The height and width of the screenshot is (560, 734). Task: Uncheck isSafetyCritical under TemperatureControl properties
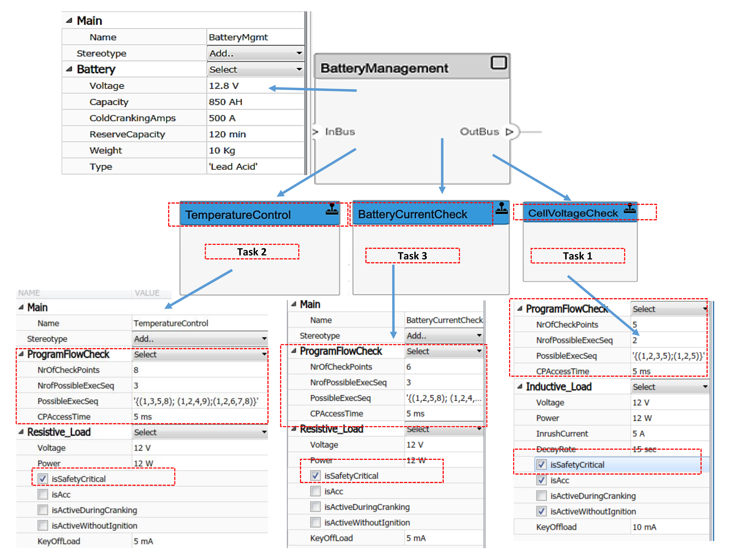pos(43,479)
